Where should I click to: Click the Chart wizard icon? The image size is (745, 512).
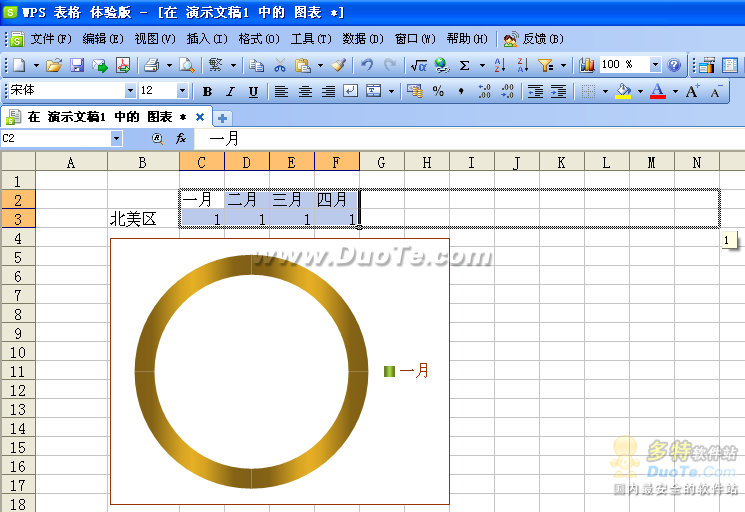[586, 65]
